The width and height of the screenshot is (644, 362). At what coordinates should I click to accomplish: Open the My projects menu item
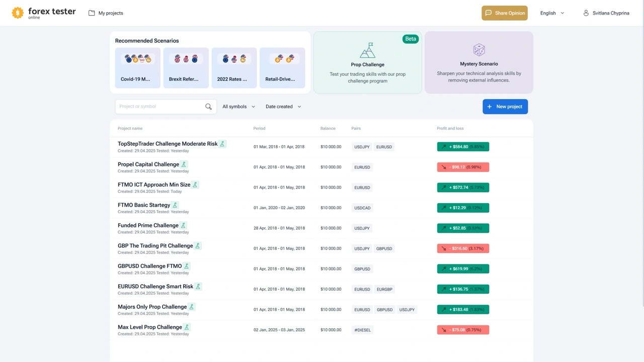[111, 13]
